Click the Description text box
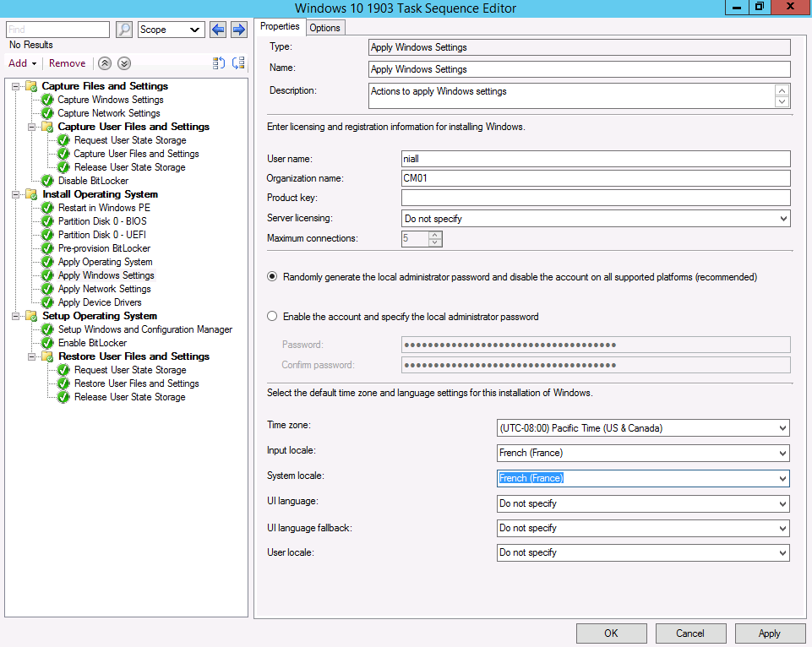The width and height of the screenshot is (812, 647). (580, 95)
